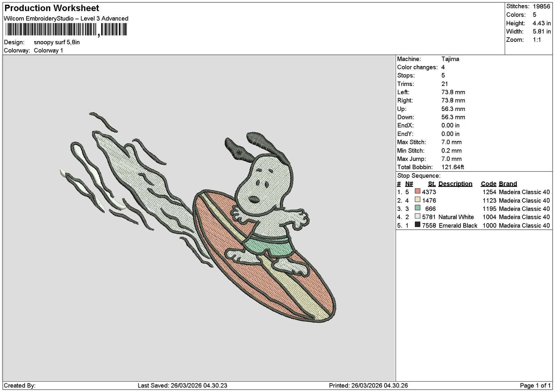The width and height of the screenshot is (555, 392).
Task: Click the Stitches value '19856'
Action: [x=542, y=7]
